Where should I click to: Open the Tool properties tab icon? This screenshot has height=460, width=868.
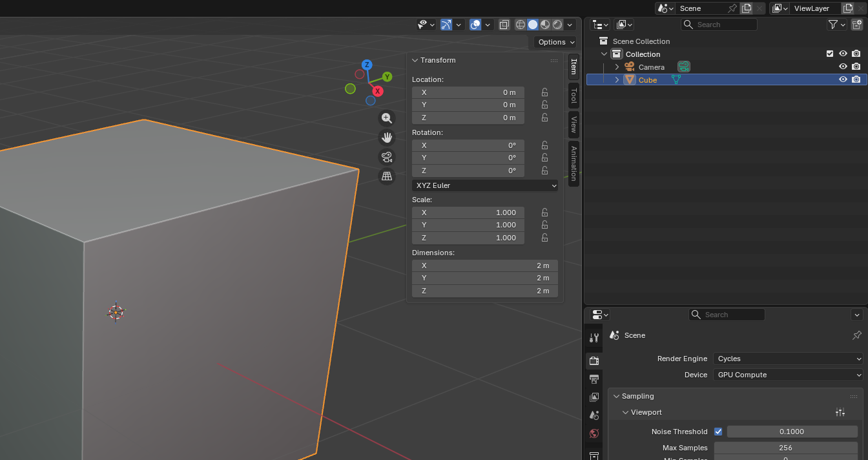[x=594, y=337]
